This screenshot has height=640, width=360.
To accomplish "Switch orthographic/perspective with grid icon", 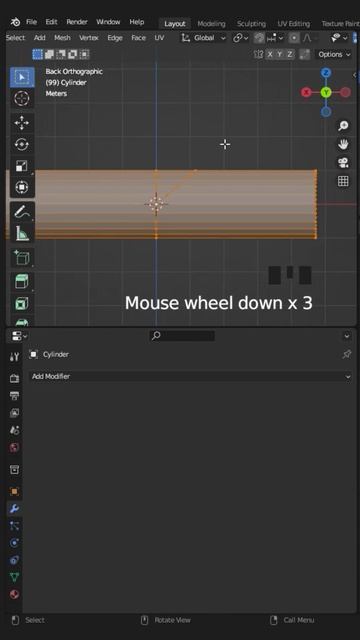I will pos(343,181).
